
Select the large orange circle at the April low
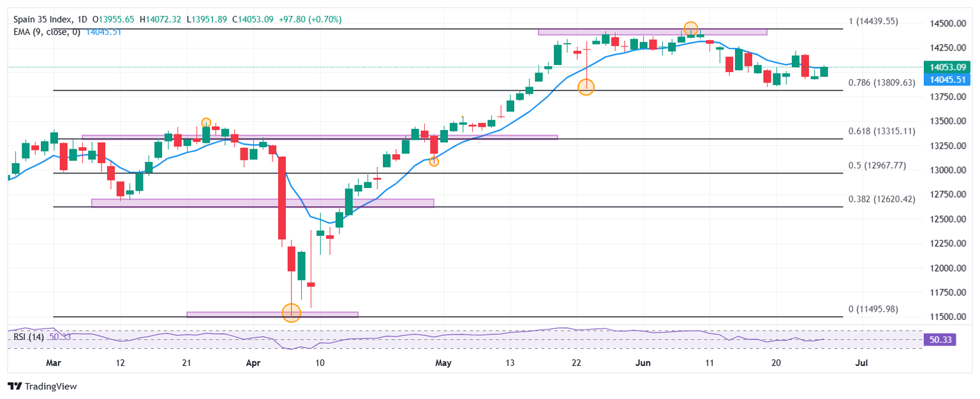(291, 312)
